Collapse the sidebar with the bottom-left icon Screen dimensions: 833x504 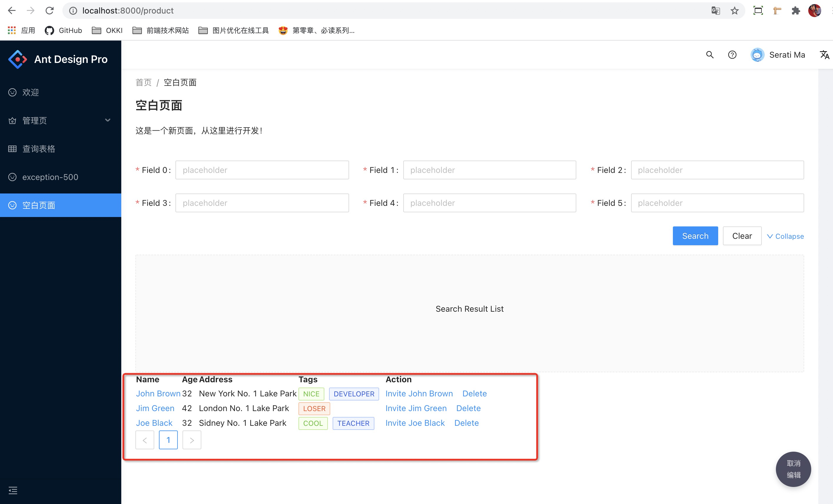coord(13,490)
